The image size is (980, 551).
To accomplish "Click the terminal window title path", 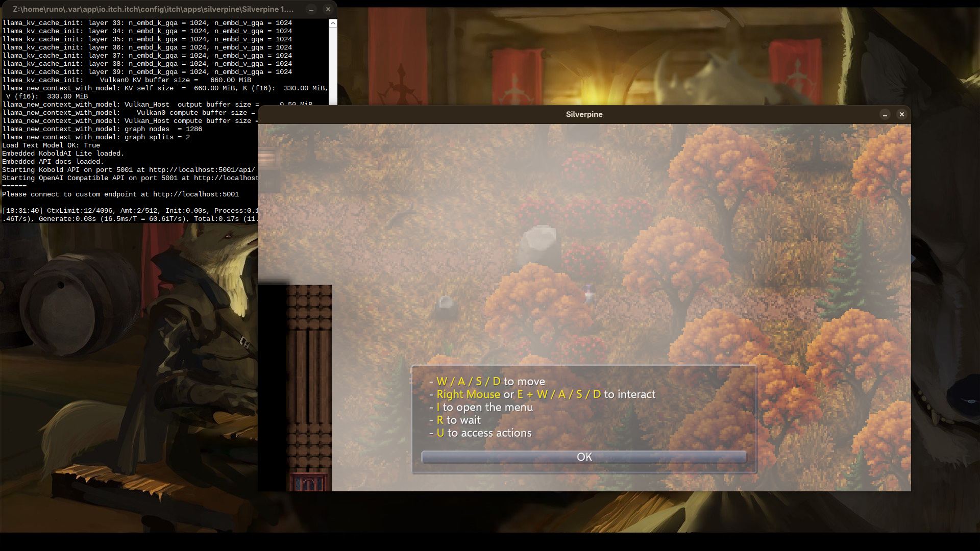I will [153, 9].
